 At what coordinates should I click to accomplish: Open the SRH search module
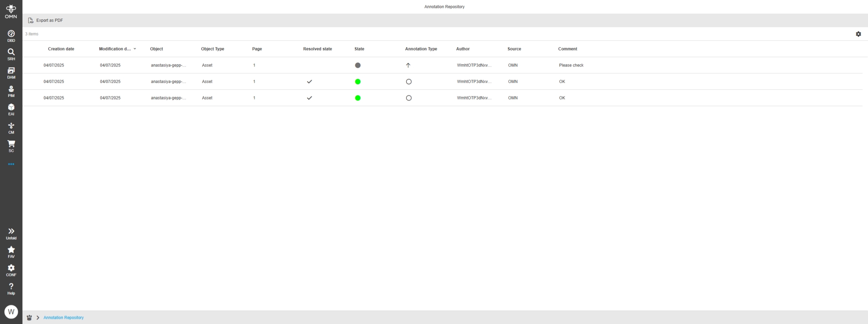coord(11,54)
